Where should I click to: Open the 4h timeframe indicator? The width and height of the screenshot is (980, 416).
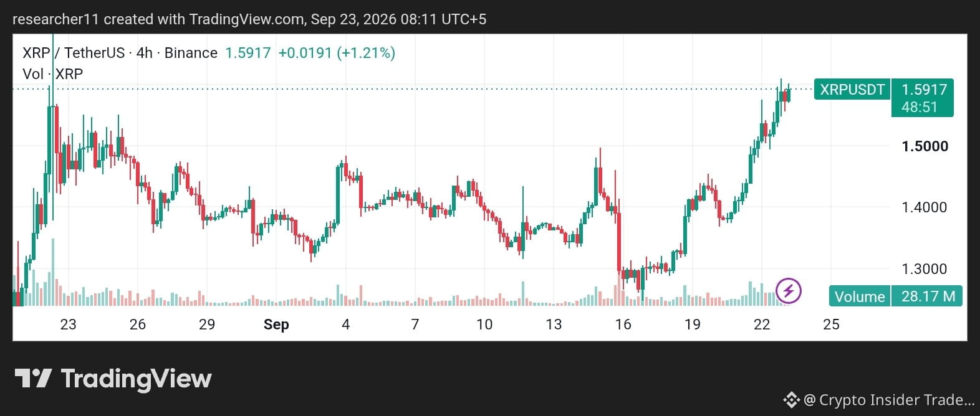tap(144, 53)
